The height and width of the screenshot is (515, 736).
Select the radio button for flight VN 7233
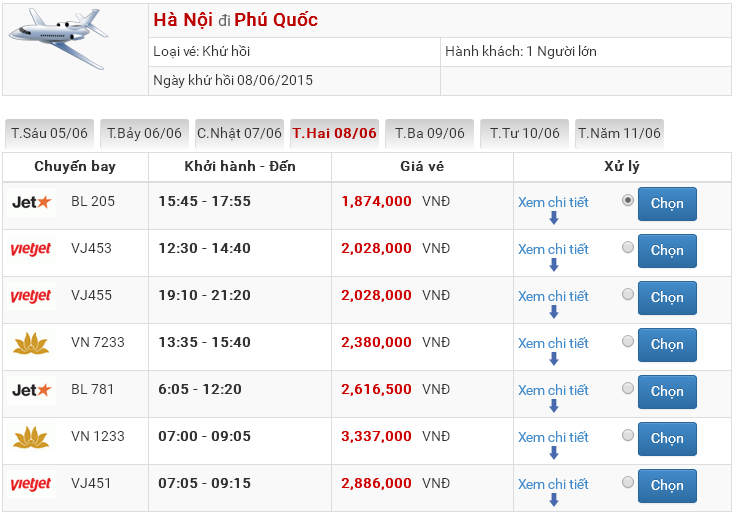[628, 341]
